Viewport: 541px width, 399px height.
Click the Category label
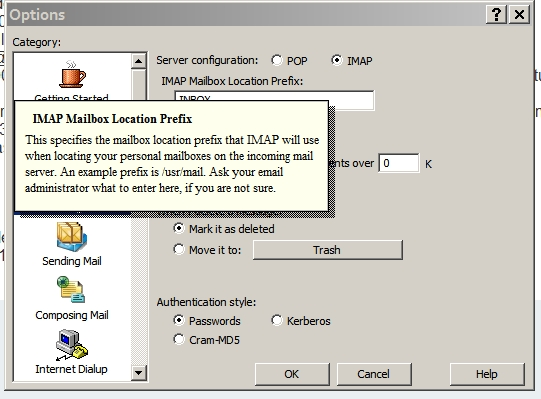tap(37, 42)
